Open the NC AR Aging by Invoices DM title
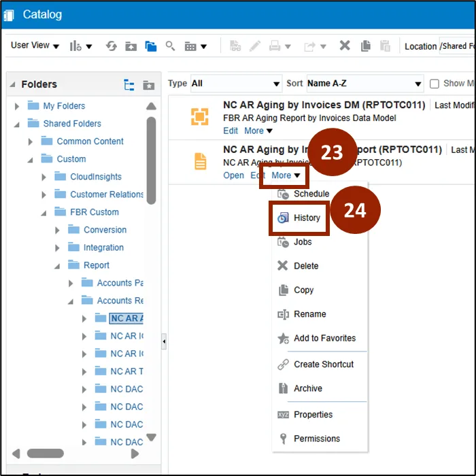 click(324, 105)
